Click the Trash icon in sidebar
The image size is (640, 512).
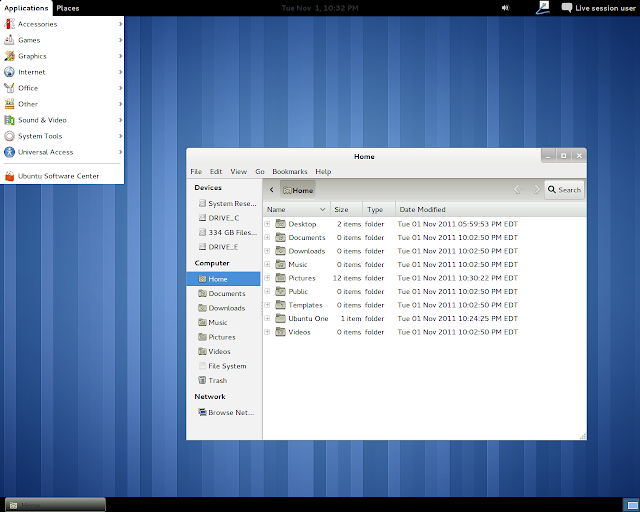[202, 380]
